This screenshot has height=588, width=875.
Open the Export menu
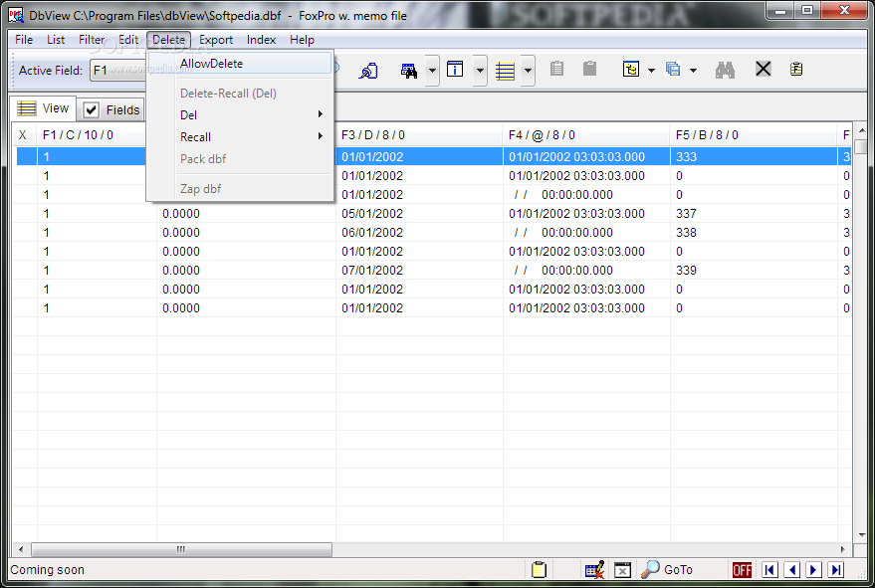pyautogui.click(x=216, y=40)
